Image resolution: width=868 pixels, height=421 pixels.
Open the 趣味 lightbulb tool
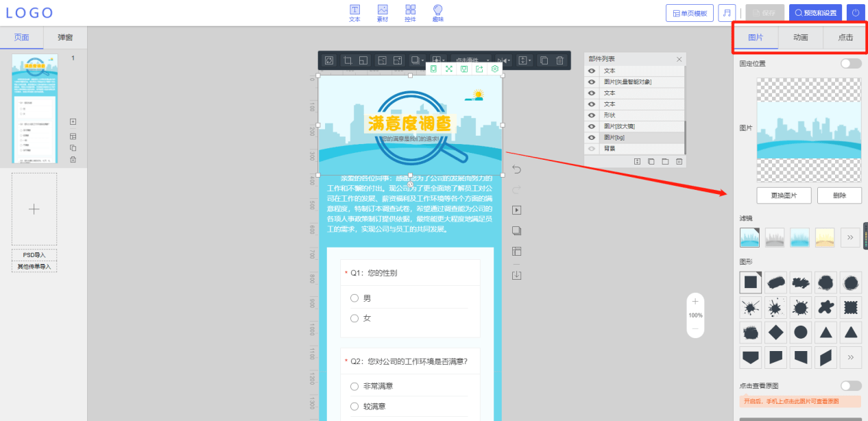tap(437, 12)
